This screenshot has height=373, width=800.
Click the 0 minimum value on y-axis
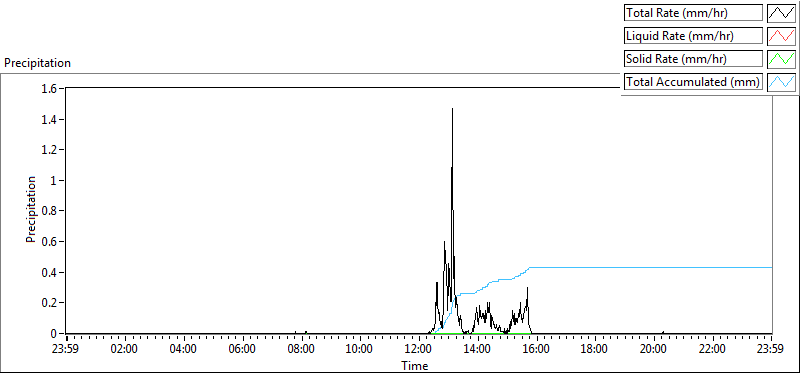click(54, 333)
